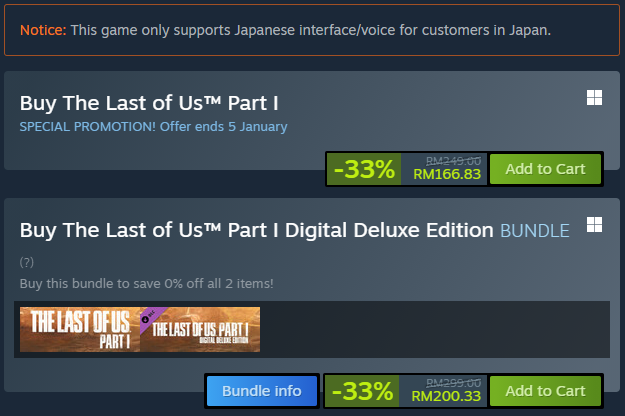
Task: Click the struck-through RM249.00 original price
Action: point(453,160)
